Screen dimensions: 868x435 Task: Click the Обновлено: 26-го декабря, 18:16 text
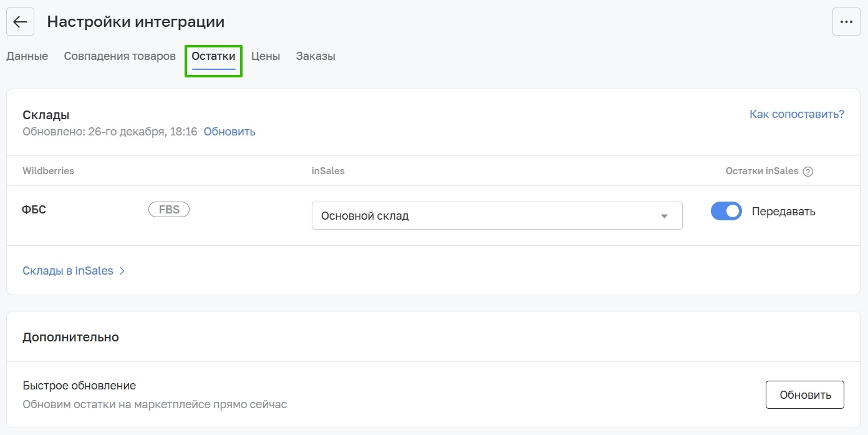[x=110, y=132]
